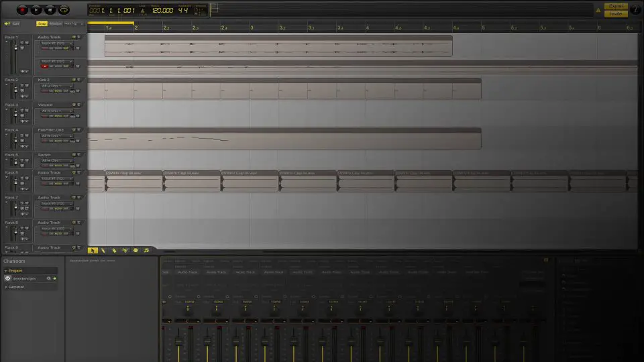Select the arrow pointer tool

[93, 250]
